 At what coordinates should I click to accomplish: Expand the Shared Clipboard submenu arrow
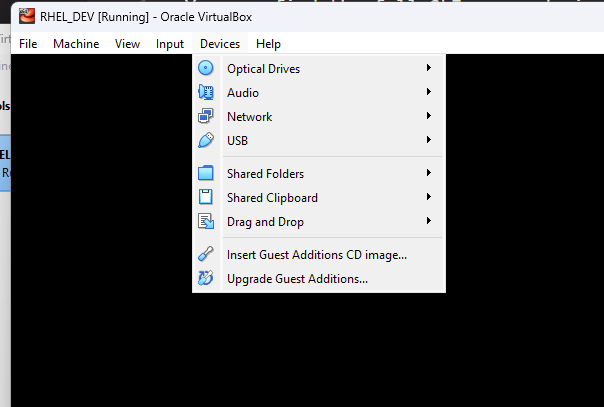[429, 197]
